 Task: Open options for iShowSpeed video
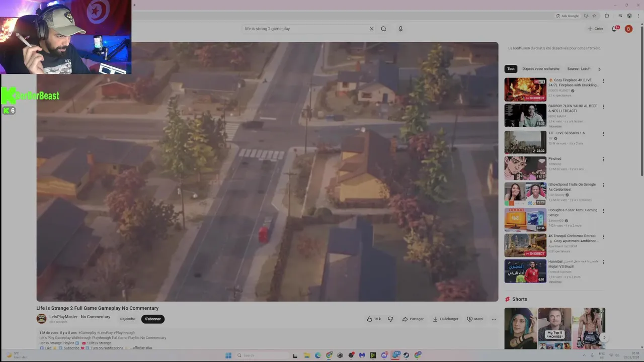pos(603,185)
